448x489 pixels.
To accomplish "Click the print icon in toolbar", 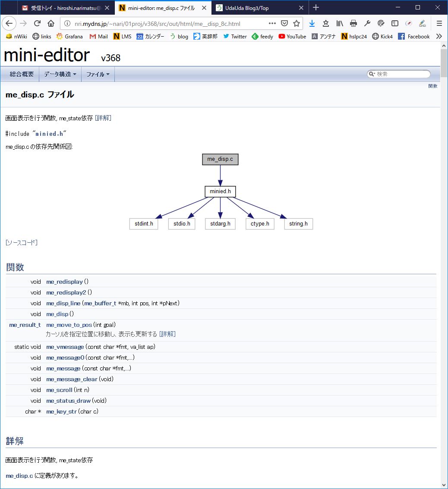I will click(x=353, y=23).
